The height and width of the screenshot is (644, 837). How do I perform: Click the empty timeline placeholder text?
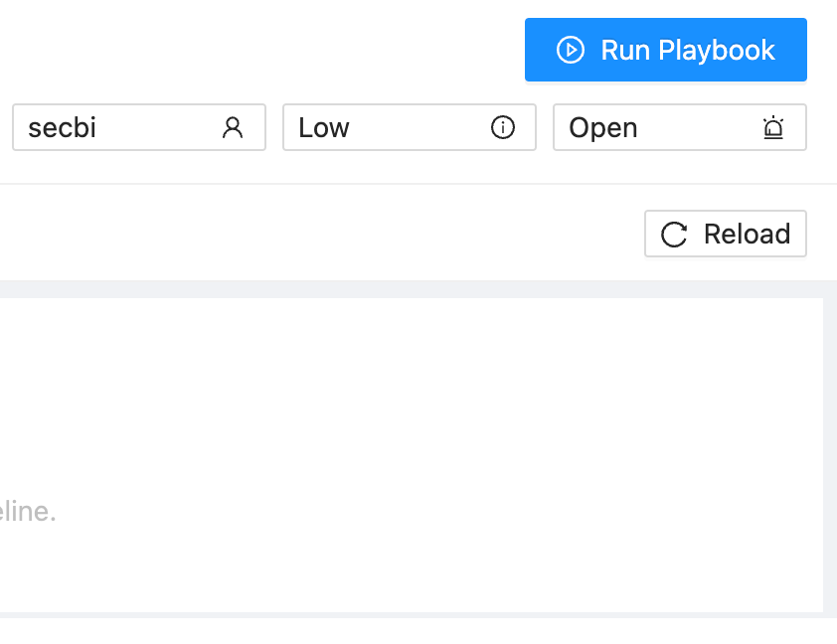(x=30, y=512)
